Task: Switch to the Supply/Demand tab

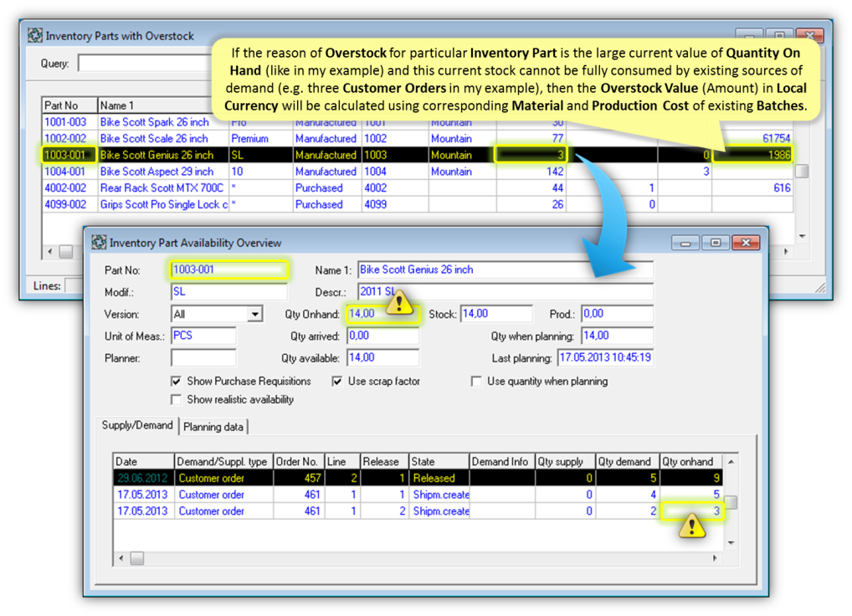Action: (137, 425)
